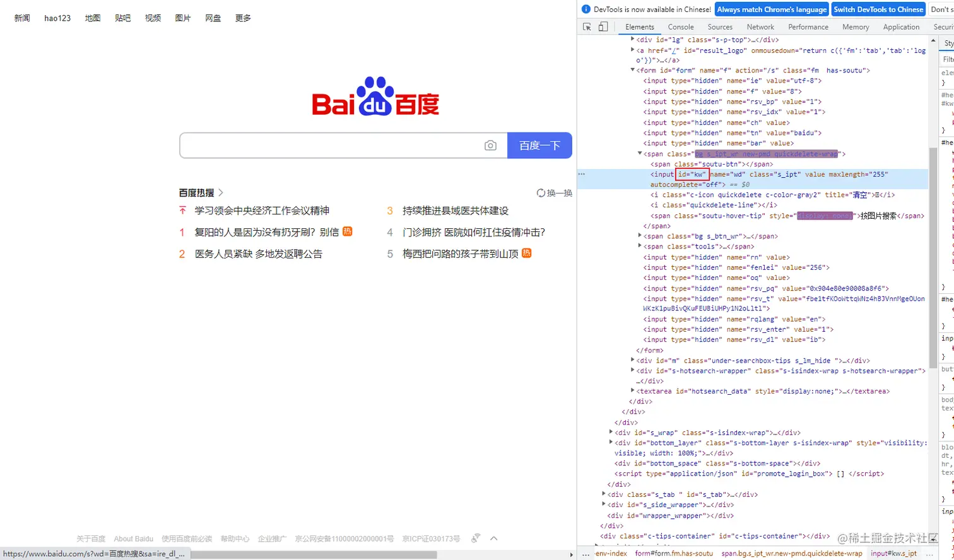Select the input id="kw" element row
954x560 pixels.
tap(753, 179)
